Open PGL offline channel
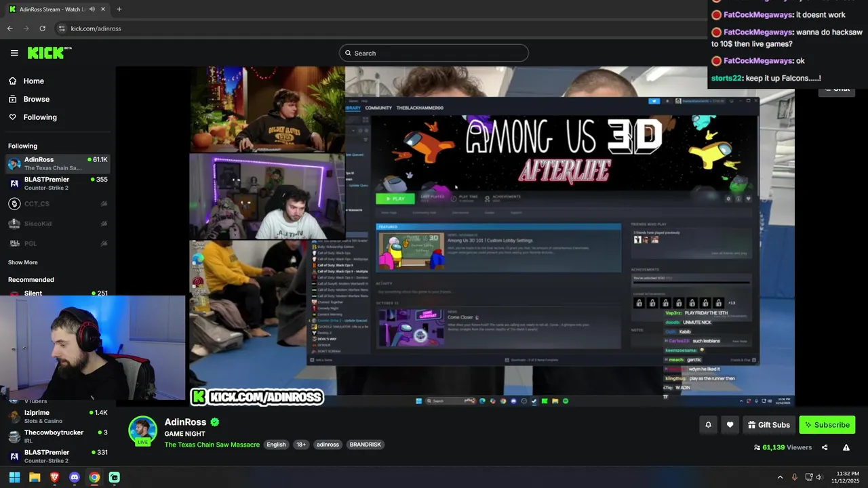 pyautogui.click(x=58, y=243)
